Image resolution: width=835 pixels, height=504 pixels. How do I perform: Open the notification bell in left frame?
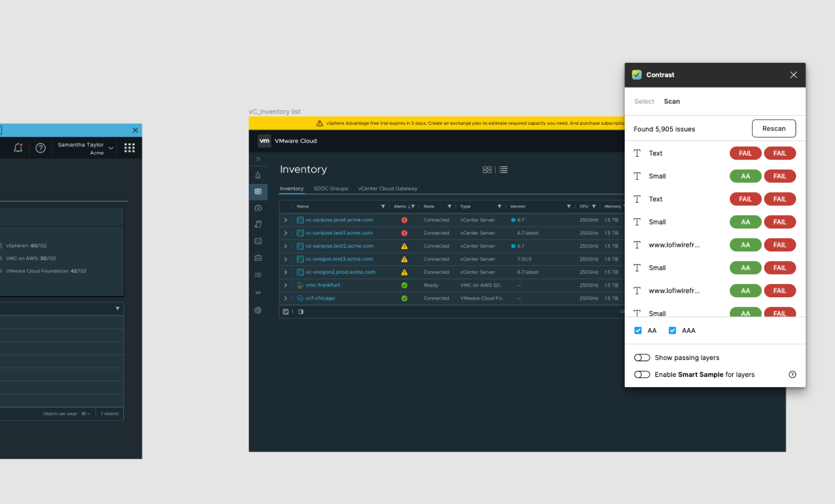[x=18, y=147]
